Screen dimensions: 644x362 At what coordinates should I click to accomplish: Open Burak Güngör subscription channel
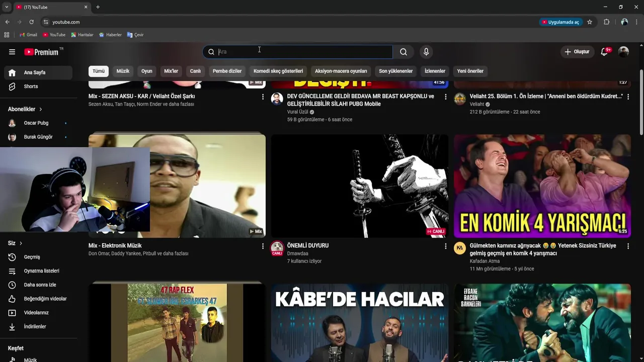pos(38,137)
